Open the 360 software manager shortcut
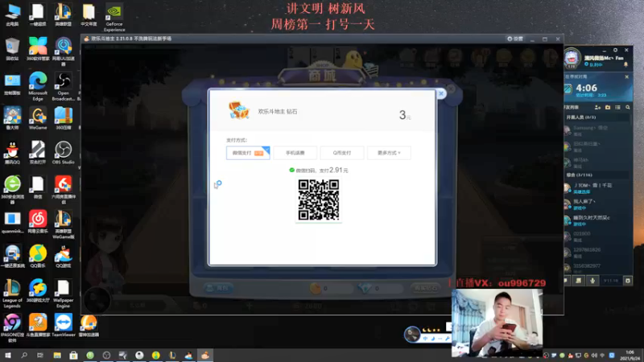This screenshot has width=644, height=362. (38, 49)
